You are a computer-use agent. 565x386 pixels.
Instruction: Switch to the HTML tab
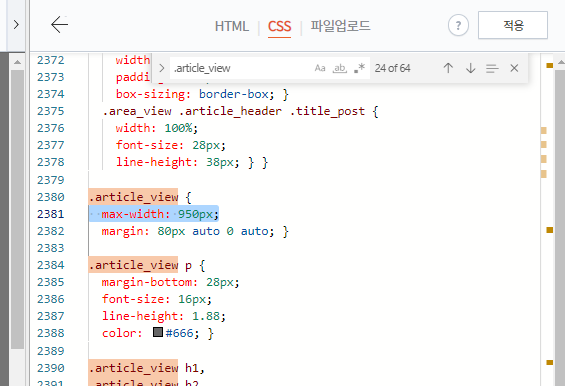pos(232,26)
